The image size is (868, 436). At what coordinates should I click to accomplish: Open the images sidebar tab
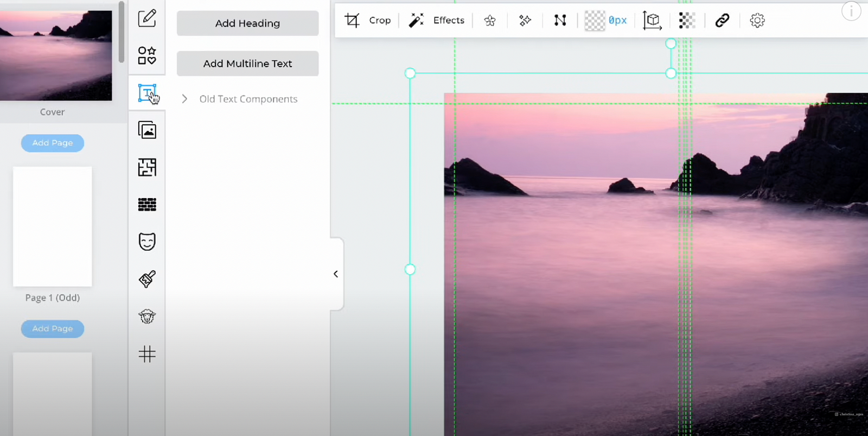click(147, 130)
